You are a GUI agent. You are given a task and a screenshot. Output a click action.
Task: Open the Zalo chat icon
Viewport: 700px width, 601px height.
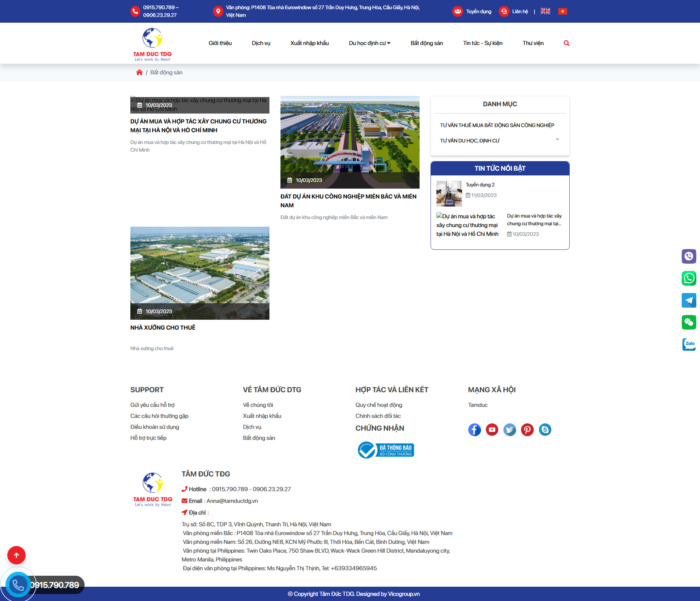pos(688,344)
